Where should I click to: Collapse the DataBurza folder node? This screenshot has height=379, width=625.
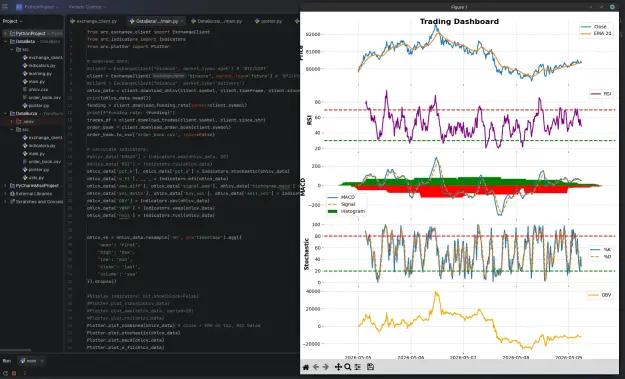6,114
